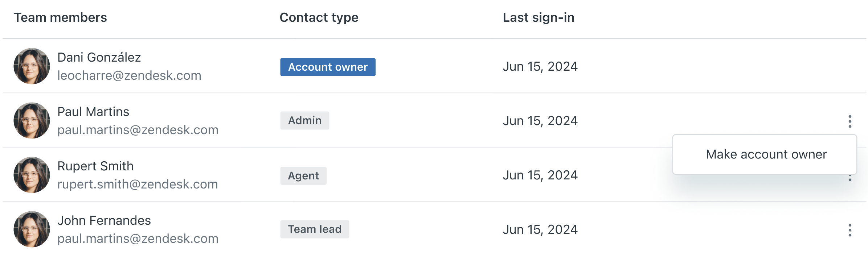Open Rupert Smith's row options menu

pyautogui.click(x=850, y=178)
